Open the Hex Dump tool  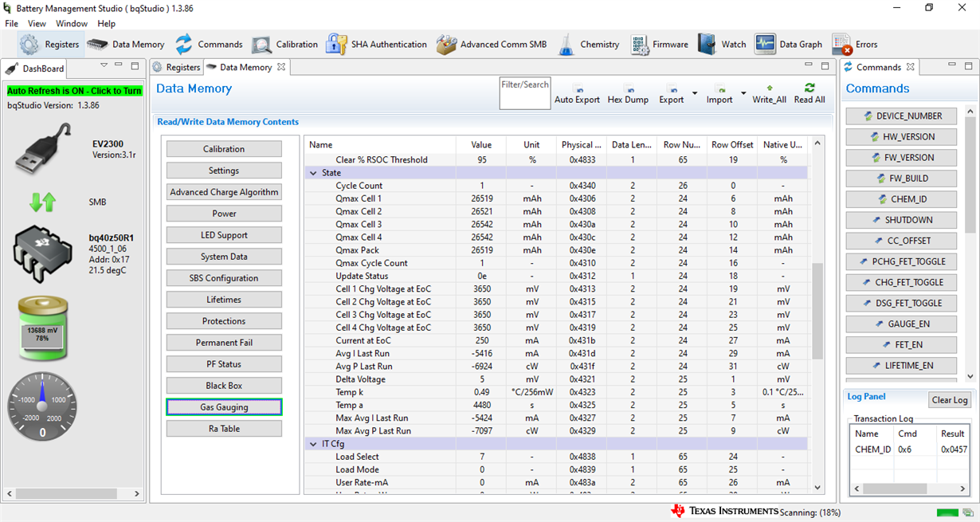point(628,94)
